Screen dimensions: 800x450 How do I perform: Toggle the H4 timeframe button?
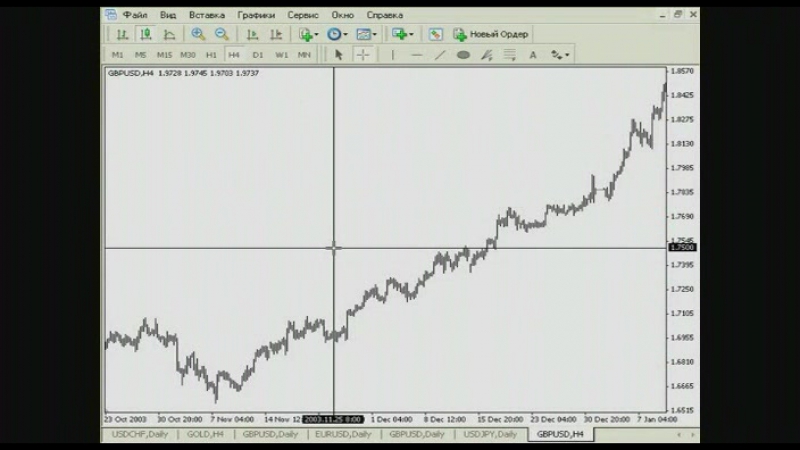[x=234, y=55]
